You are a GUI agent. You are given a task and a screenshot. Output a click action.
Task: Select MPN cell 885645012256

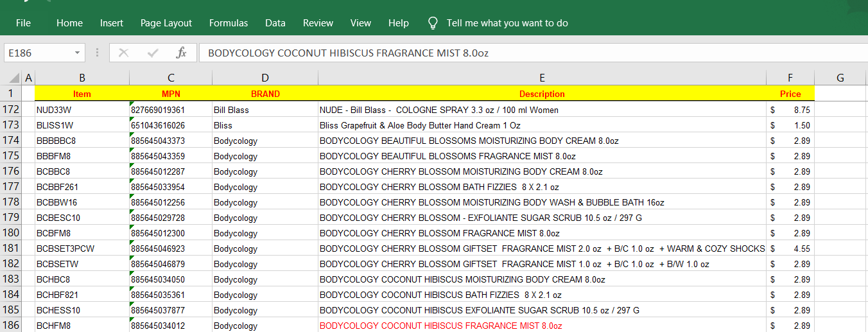(x=171, y=202)
